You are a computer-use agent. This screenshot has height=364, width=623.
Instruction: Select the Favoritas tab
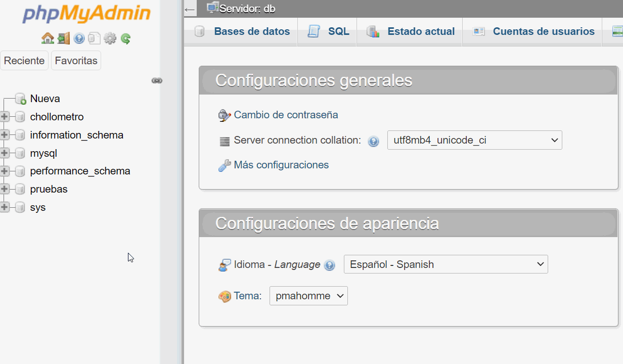tap(76, 61)
